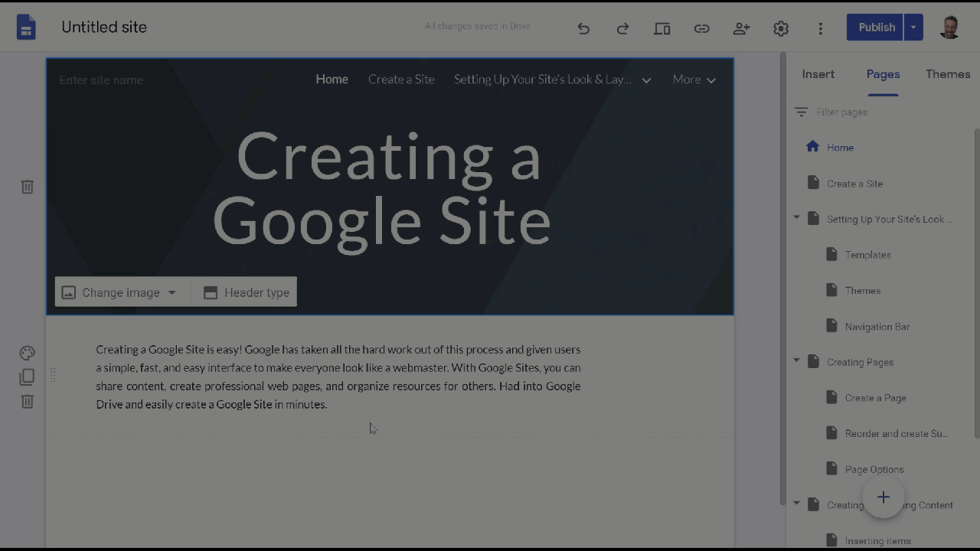Copy the published site link

pyautogui.click(x=702, y=28)
